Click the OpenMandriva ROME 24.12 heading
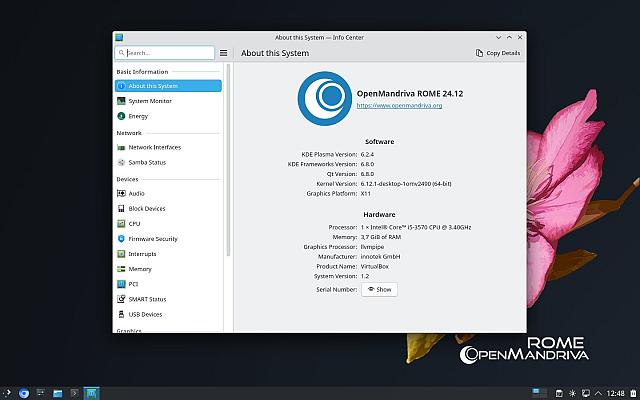Screen dimensions: 640x400 [410, 93]
